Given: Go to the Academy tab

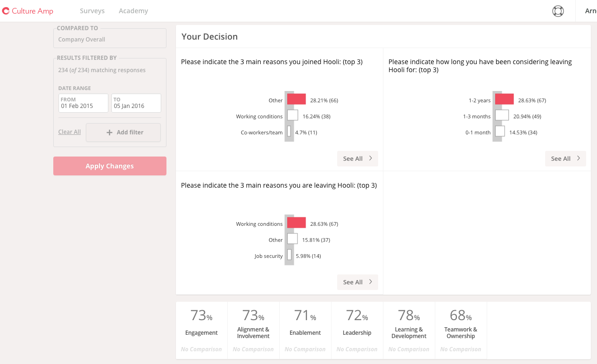Looking at the screenshot, I should (133, 11).
